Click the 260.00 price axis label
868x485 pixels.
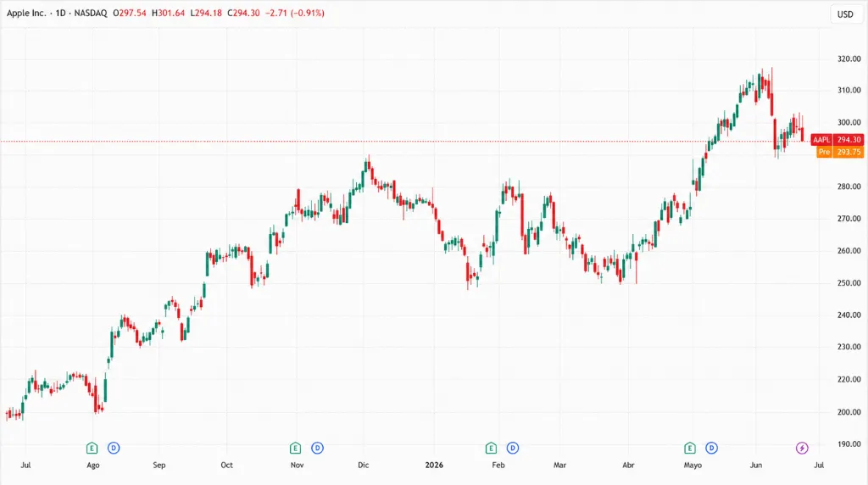(x=849, y=251)
